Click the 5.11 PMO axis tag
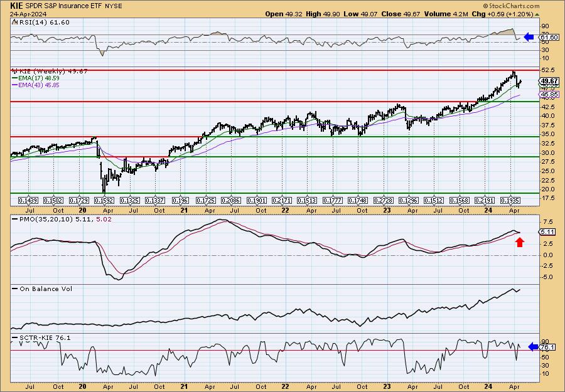Screen dimensions: 565x392 pos(548,232)
